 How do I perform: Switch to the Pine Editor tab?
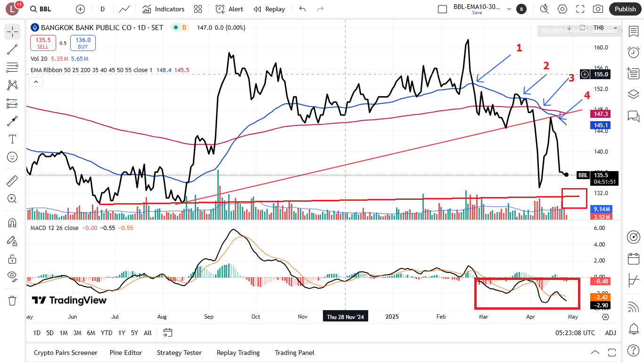pos(126,353)
